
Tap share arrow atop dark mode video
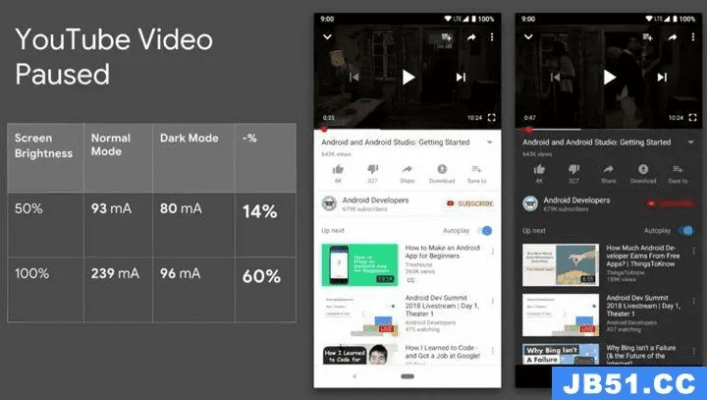pyautogui.click(x=671, y=37)
